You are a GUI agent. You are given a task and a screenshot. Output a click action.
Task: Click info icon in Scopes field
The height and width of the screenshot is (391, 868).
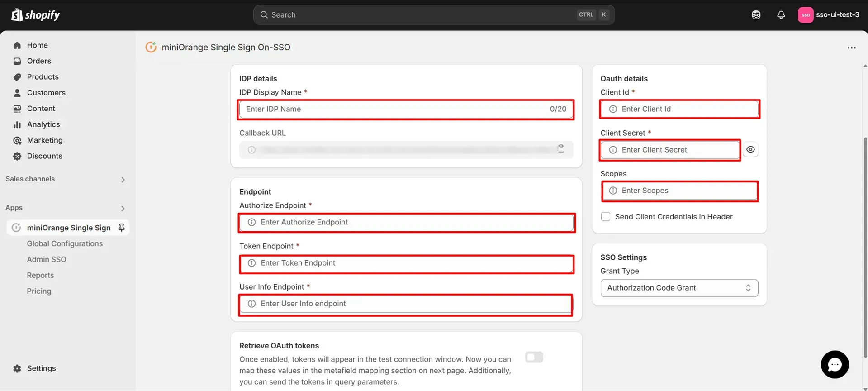pyautogui.click(x=613, y=191)
